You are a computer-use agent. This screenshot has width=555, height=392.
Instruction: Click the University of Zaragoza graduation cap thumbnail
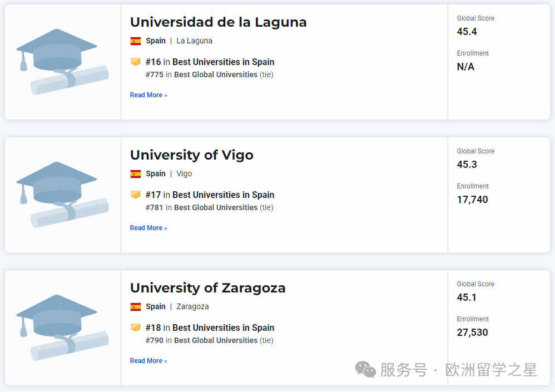[x=62, y=328]
